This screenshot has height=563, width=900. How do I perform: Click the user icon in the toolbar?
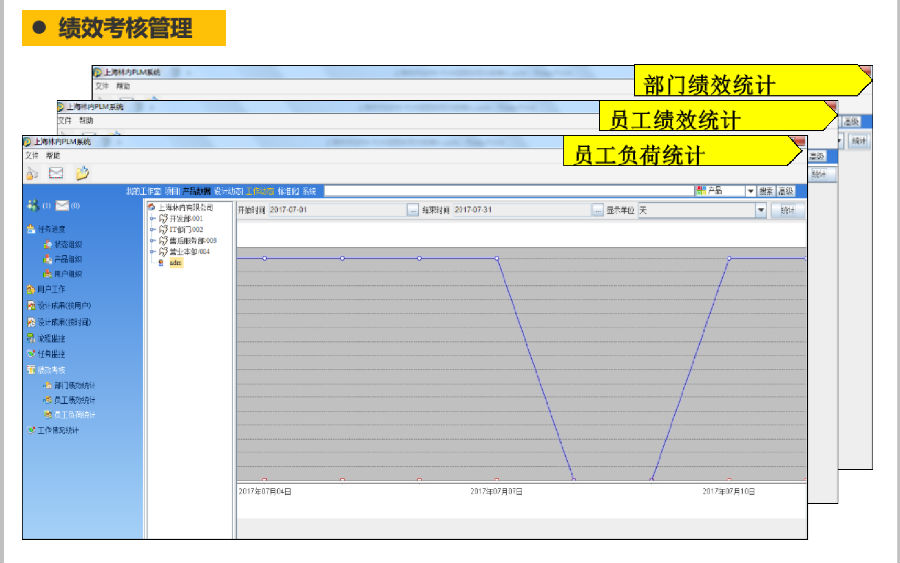(x=32, y=173)
